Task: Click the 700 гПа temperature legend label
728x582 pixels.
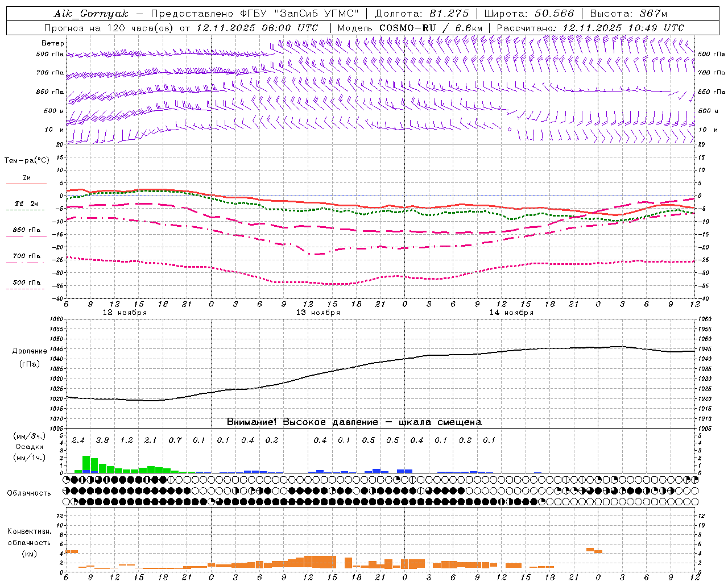Action: pyautogui.click(x=27, y=256)
